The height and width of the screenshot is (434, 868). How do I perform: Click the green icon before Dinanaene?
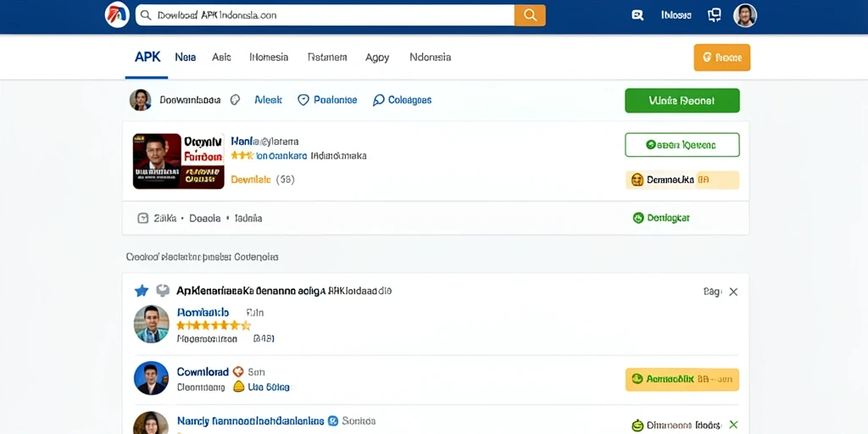pos(637,426)
